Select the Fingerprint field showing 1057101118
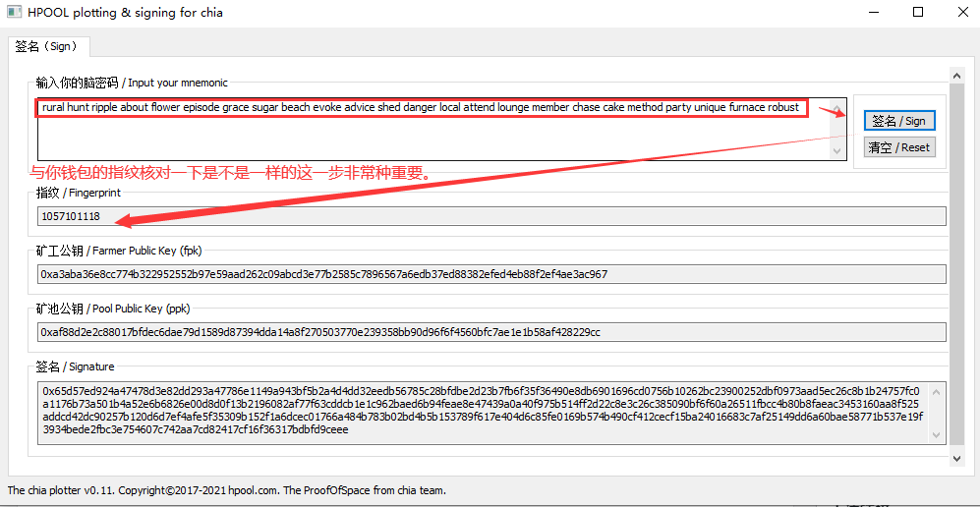 point(491,216)
